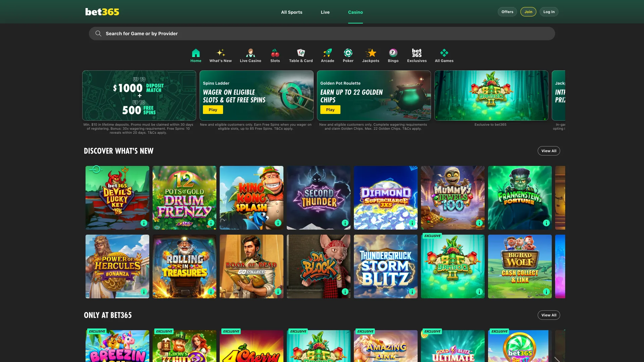
Task: Show info for Power of Hercules Bonanza
Action: tap(144, 292)
